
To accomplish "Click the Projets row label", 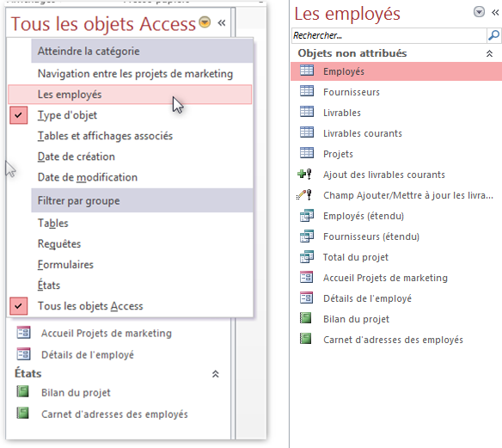I will [338, 154].
